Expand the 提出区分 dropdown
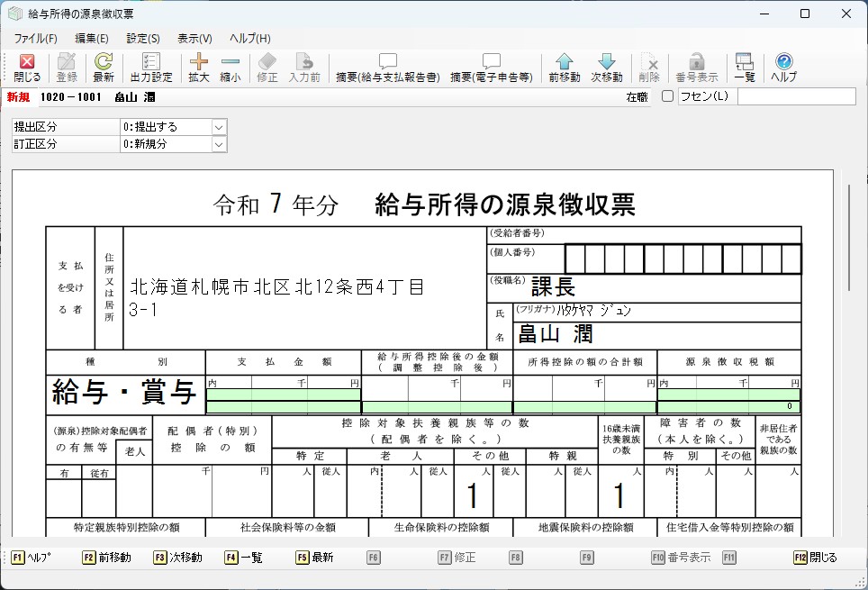This screenshot has width=868, height=590. [x=219, y=127]
